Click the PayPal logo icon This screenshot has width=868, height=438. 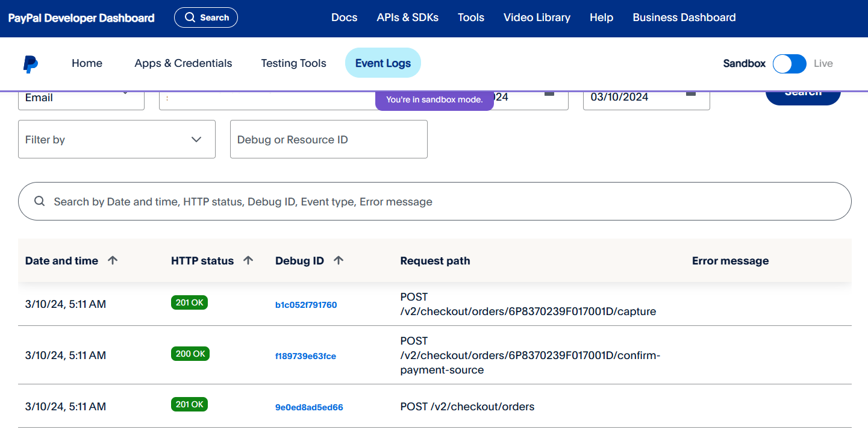pyautogui.click(x=31, y=64)
